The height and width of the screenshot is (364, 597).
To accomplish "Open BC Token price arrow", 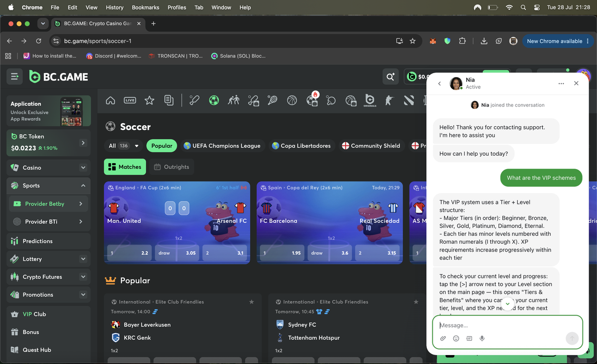I will point(83,143).
